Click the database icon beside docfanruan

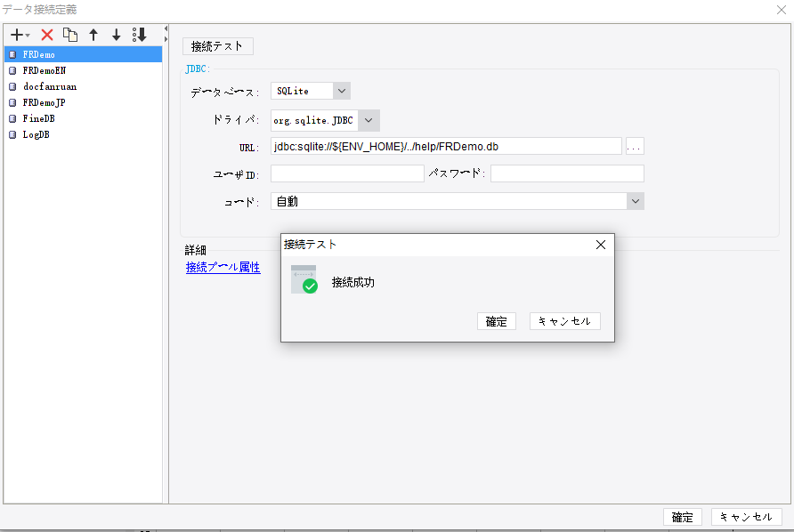pos(12,86)
